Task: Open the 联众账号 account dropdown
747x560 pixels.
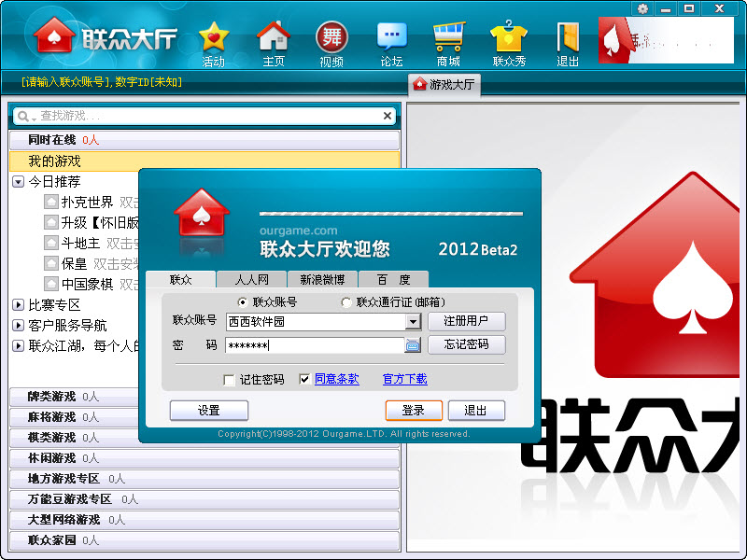Action: click(x=413, y=322)
